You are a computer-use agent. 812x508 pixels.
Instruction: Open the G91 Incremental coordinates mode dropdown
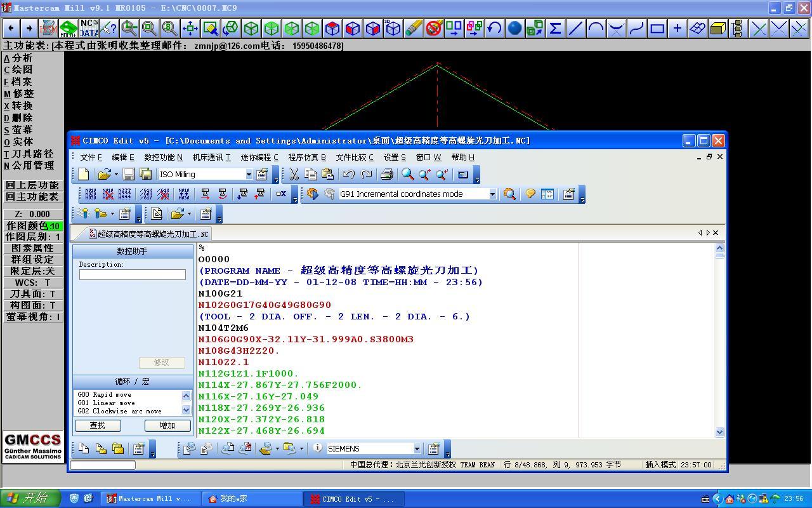492,194
